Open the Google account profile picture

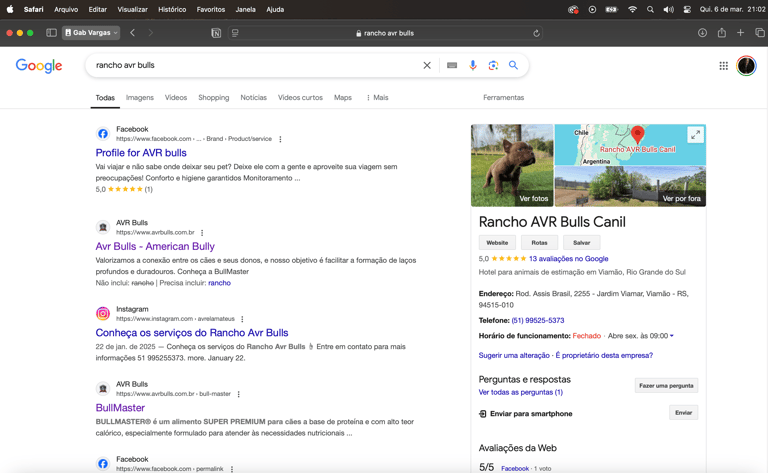click(x=746, y=66)
